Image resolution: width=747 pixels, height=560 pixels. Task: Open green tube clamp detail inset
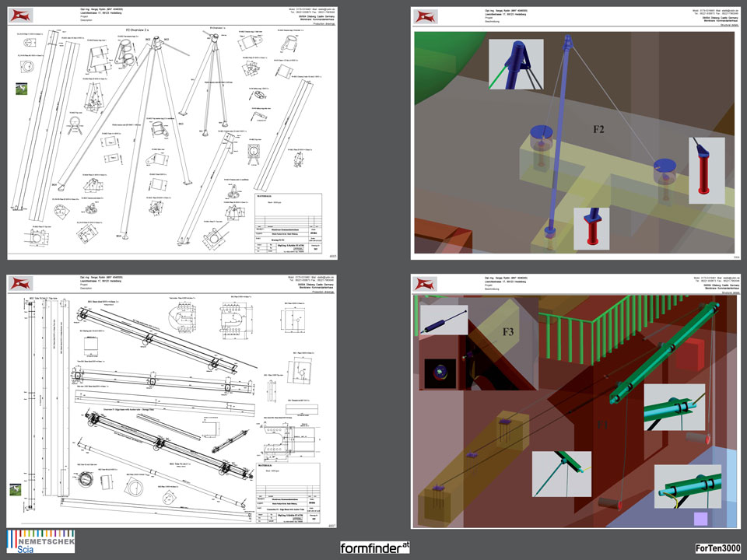674,406
